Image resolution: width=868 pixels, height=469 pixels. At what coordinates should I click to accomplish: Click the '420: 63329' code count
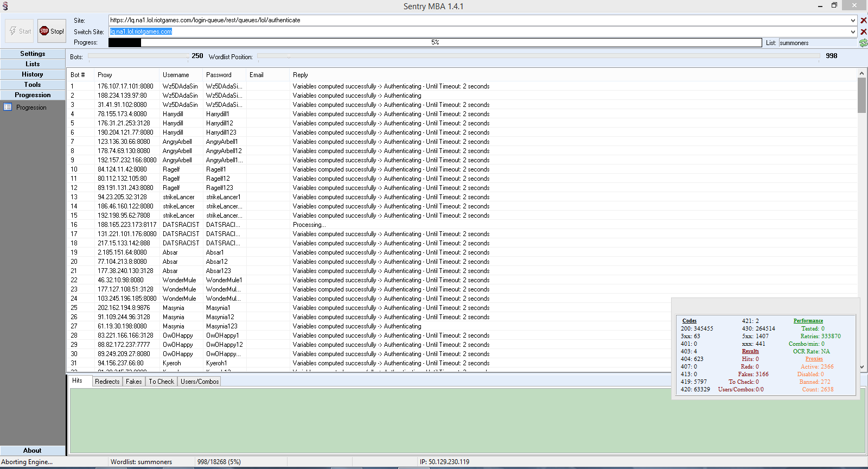695,389
